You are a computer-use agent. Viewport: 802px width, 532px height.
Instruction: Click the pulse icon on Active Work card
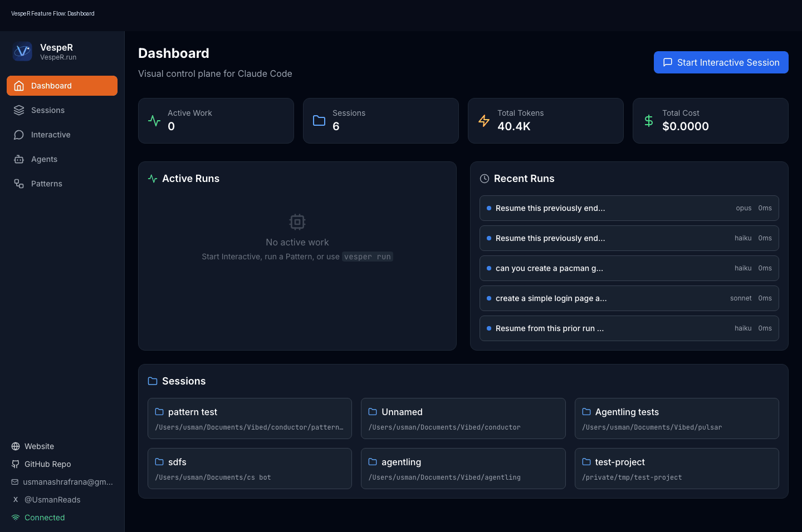point(154,121)
